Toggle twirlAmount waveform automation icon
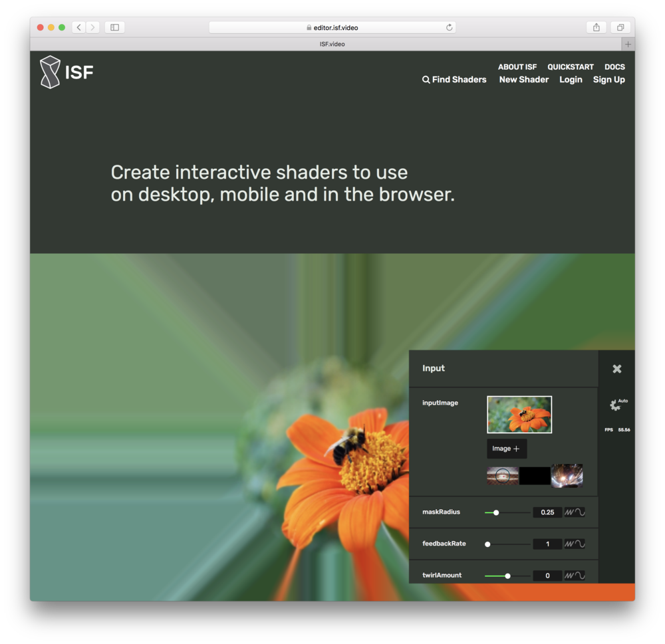This screenshot has height=644, width=665. click(x=575, y=576)
